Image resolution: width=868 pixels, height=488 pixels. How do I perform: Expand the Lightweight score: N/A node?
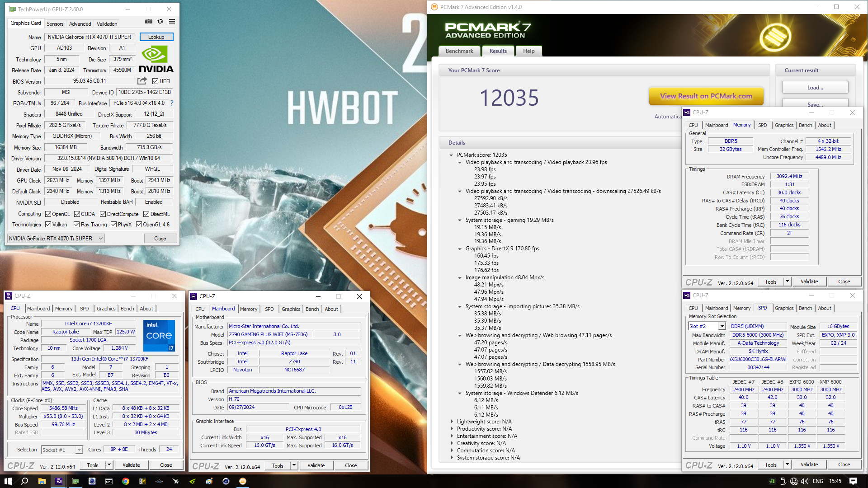[452, 422]
